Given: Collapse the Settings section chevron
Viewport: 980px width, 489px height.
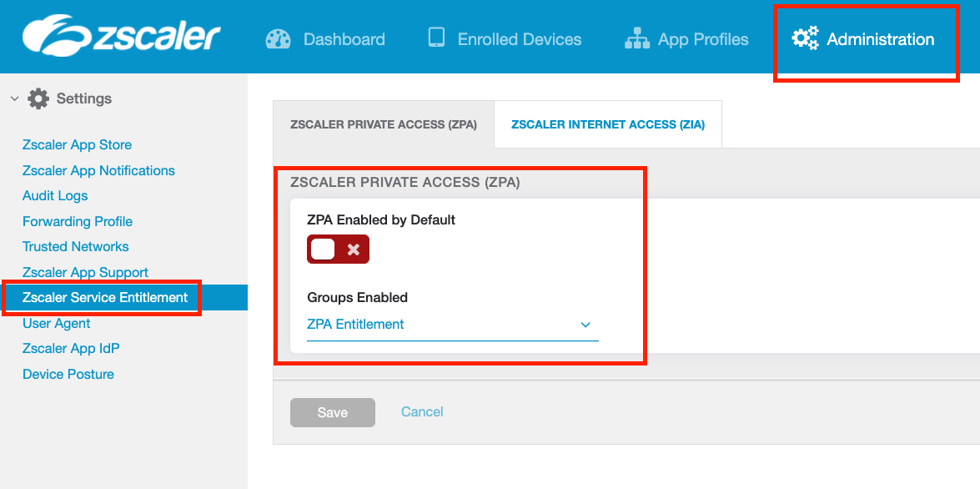Looking at the screenshot, I should (14, 98).
